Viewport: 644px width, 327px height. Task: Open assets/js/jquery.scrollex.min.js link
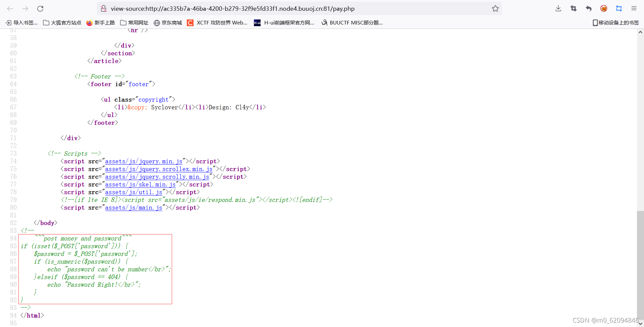coord(159,169)
